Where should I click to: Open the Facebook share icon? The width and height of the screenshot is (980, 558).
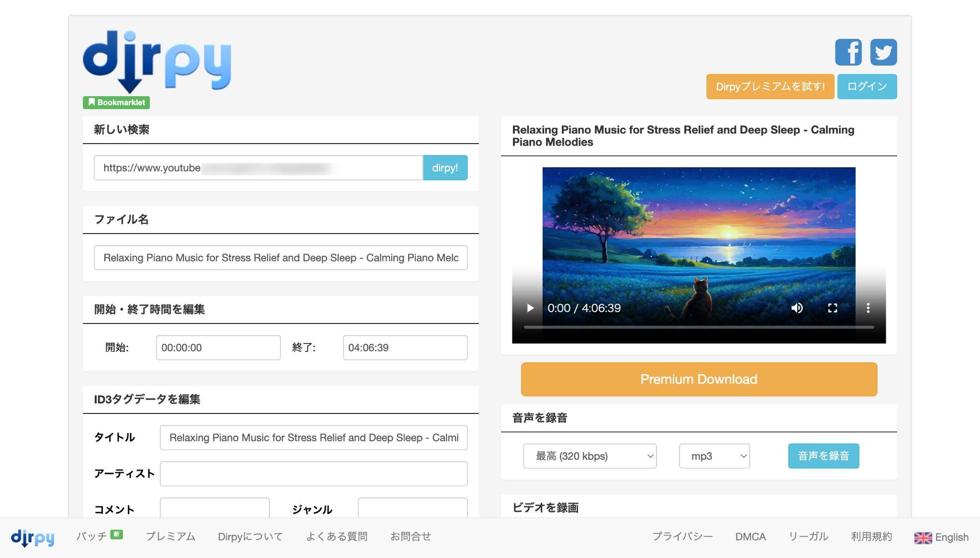(x=848, y=52)
